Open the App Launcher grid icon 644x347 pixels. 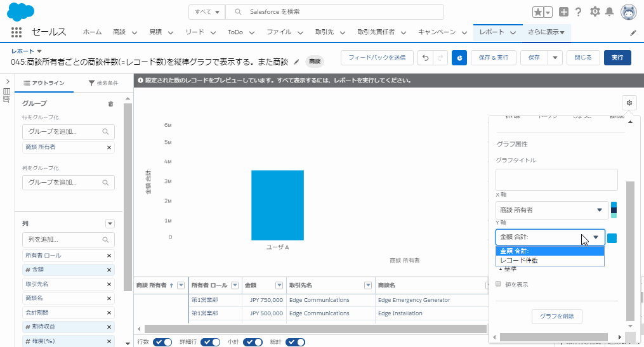16,32
